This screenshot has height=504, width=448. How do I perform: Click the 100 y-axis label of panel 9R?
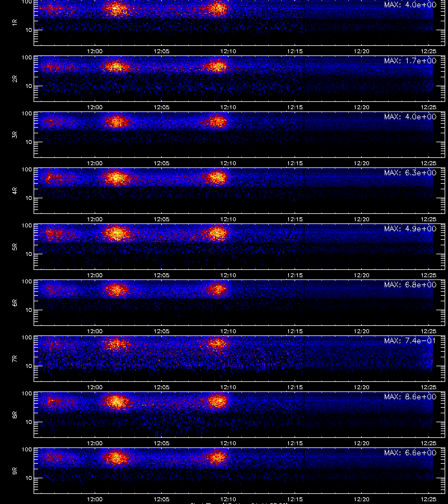pos(27,449)
